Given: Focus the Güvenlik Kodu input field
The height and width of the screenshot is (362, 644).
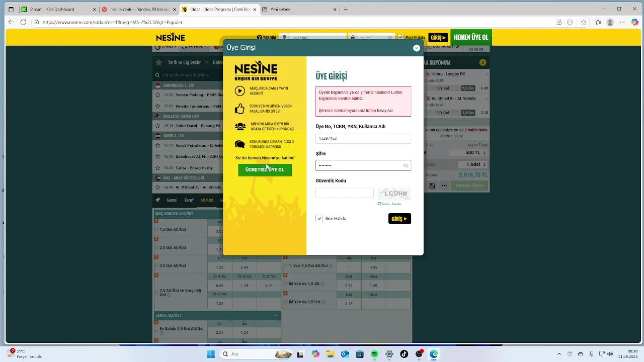Looking at the screenshot, I should coord(345,193).
